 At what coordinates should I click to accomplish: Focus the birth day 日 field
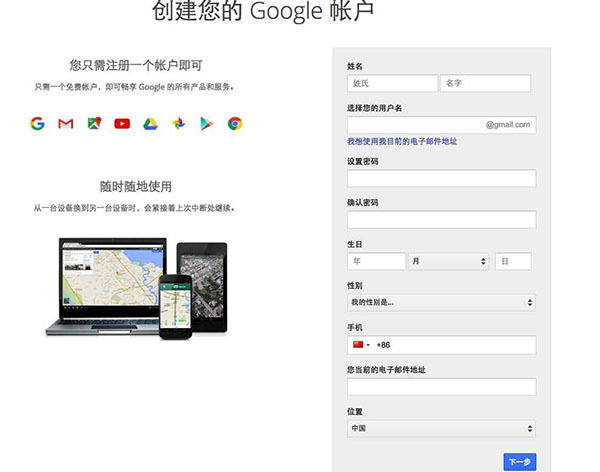tap(513, 261)
